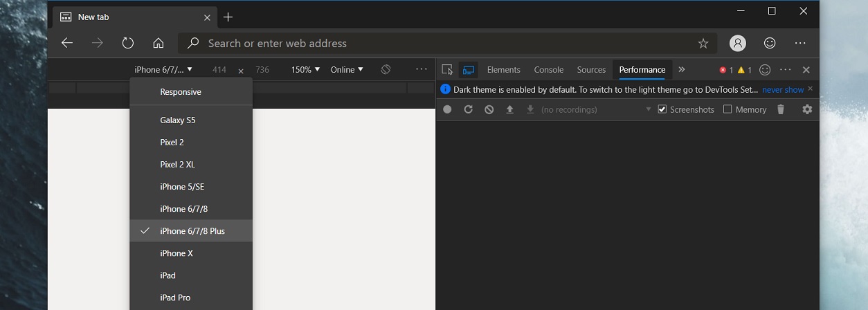Select an element to inspect
868x310 pixels.
click(447, 69)
